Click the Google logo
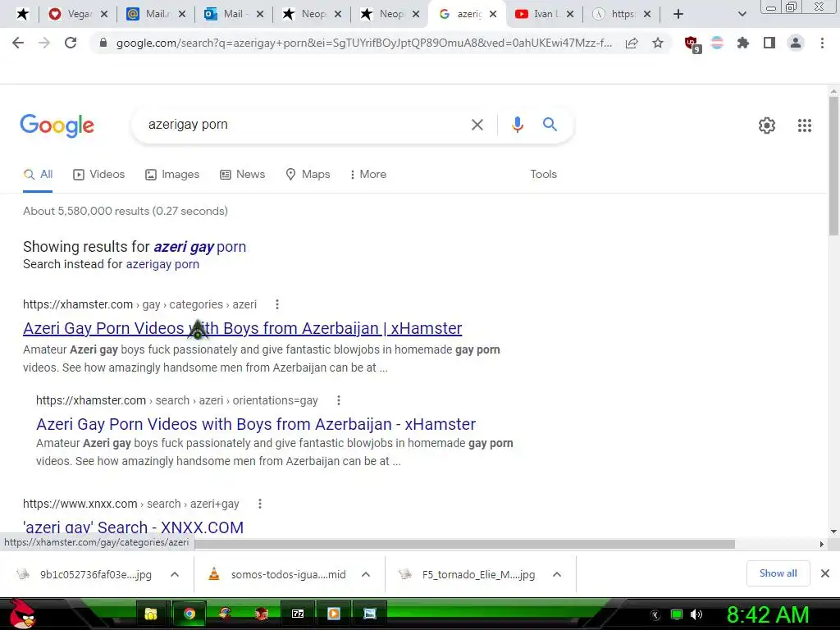 (57, 126)
